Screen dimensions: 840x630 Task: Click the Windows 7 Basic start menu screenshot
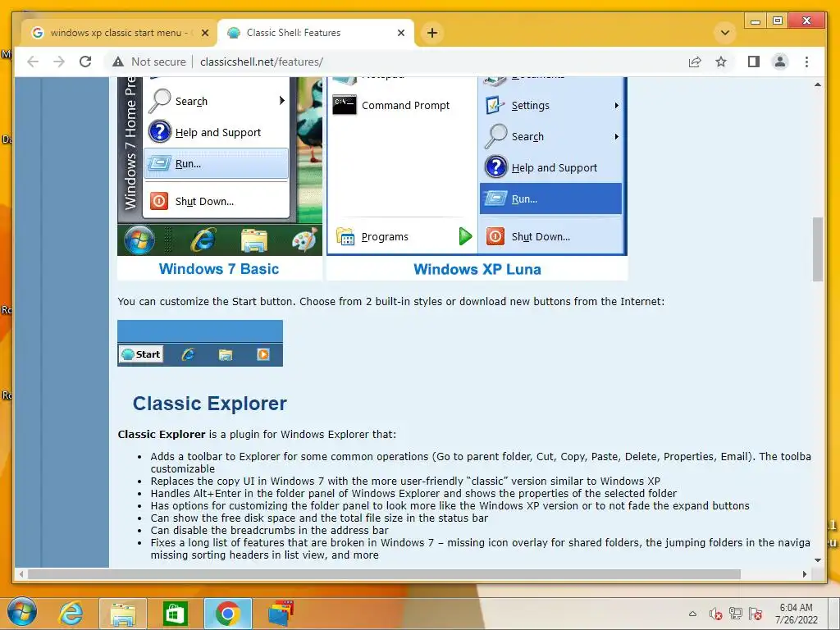click(220, 166)
